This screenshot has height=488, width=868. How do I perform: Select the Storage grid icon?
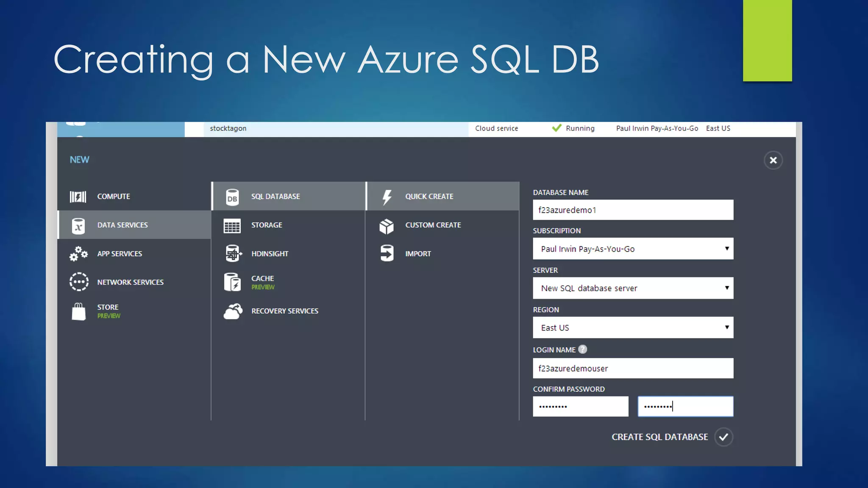point(232,226)
